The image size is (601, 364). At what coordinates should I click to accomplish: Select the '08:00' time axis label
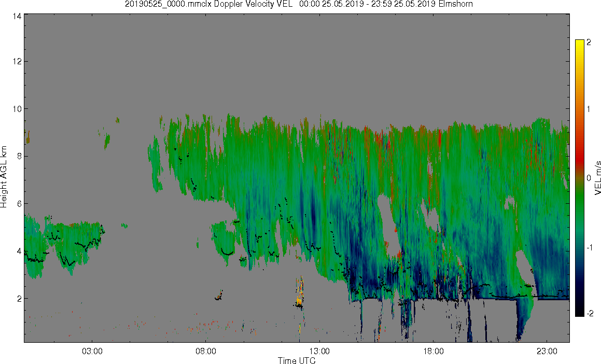coord(206,352)
